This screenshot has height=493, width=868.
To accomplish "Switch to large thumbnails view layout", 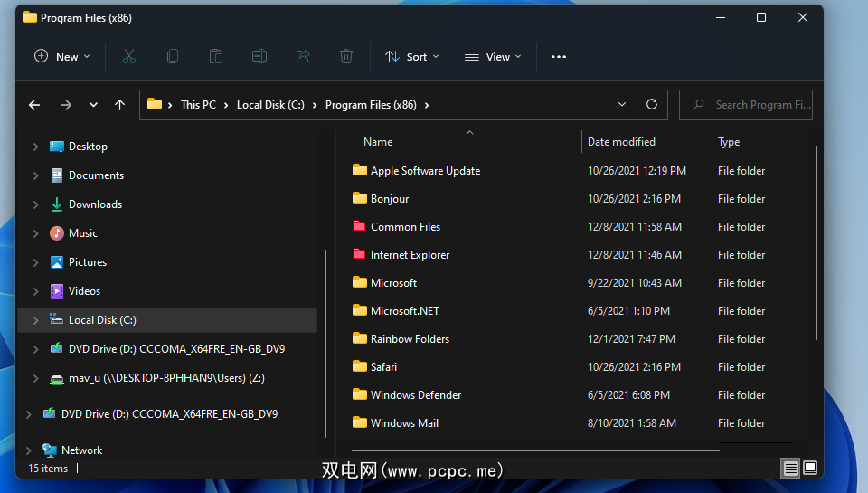I will [x=810, y=468].
